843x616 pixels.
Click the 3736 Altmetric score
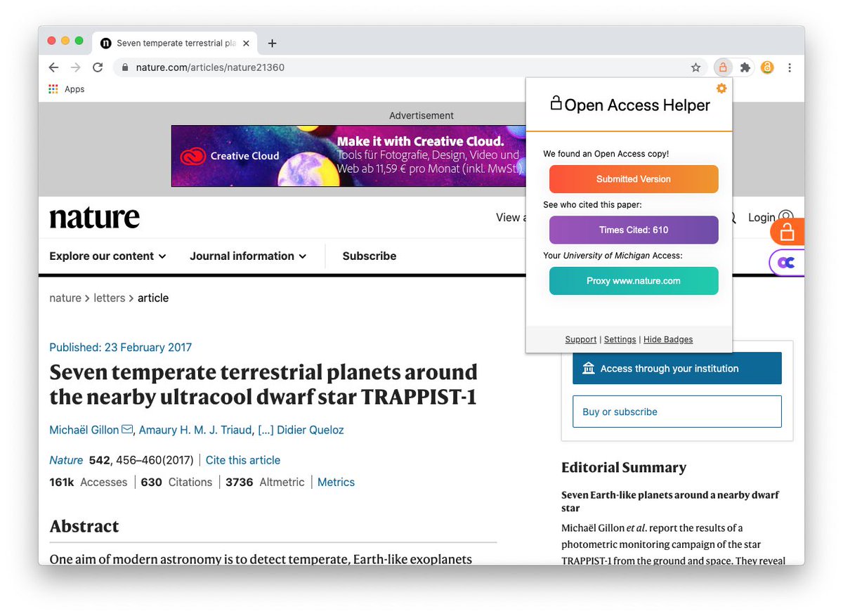(x=265, y=482)
